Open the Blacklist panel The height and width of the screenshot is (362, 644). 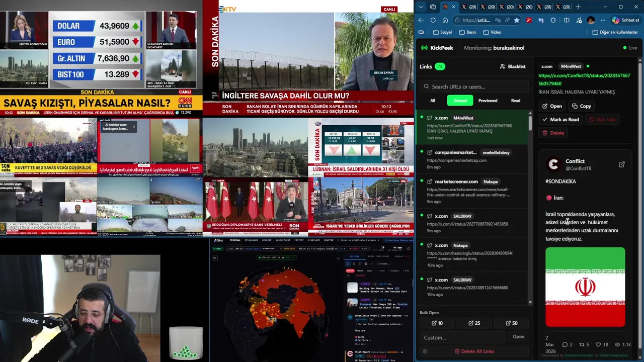click(513, 66)
